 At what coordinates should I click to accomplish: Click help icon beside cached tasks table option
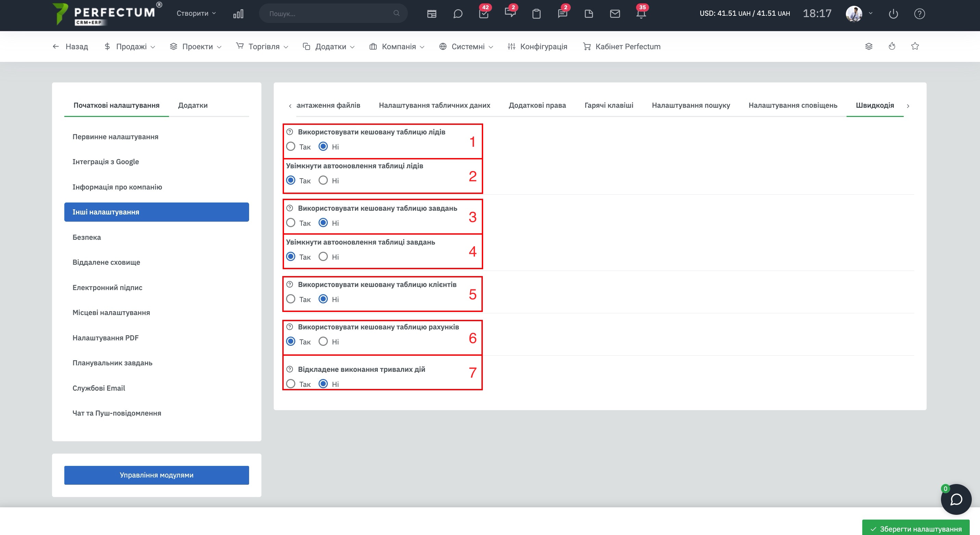pyautogui.click(x=289, y=208)
